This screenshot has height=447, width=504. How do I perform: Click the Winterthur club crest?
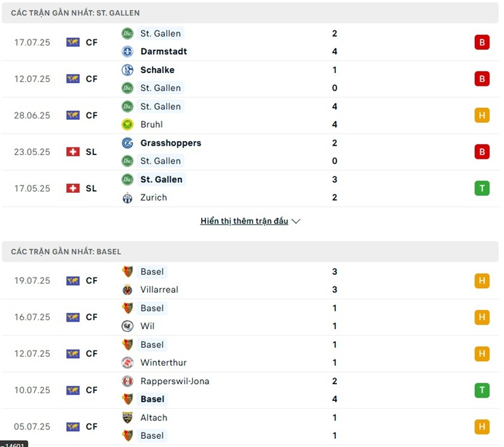coord(128,363)
